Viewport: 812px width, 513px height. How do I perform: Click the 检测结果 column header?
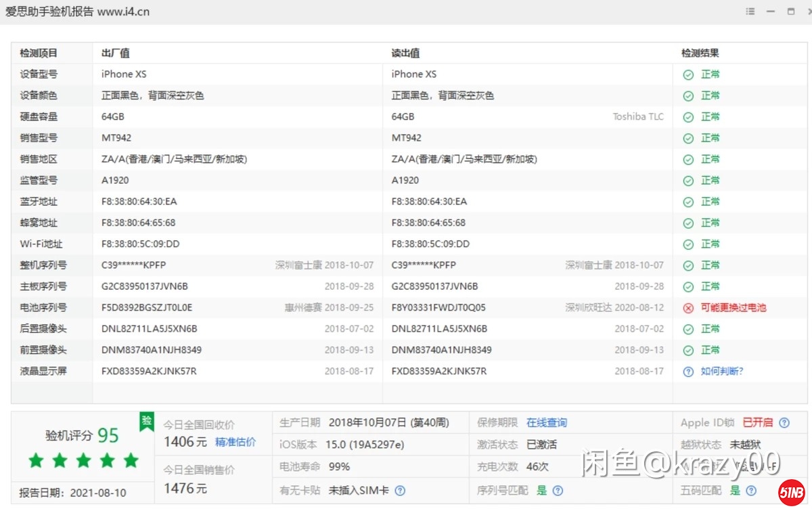(700, 53)
